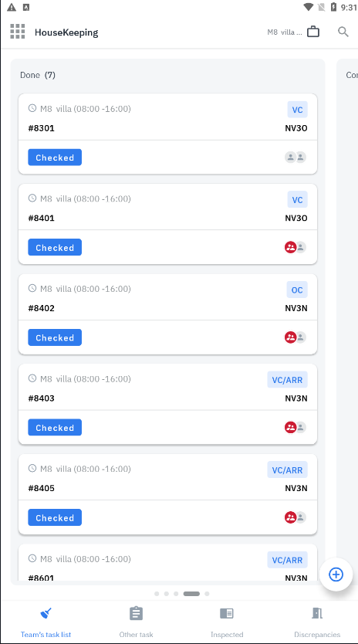The height and width of the screenshot is (644, 358).
Task: Tap the blue plus add-task button
Action: [x=336, y=575]
